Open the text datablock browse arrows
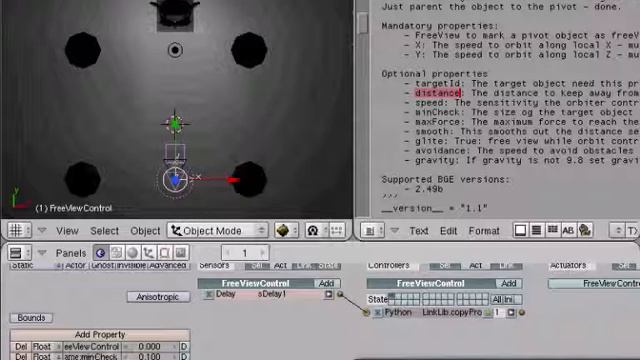Viewport: 640px width, 360px height. tap(618, 231)
